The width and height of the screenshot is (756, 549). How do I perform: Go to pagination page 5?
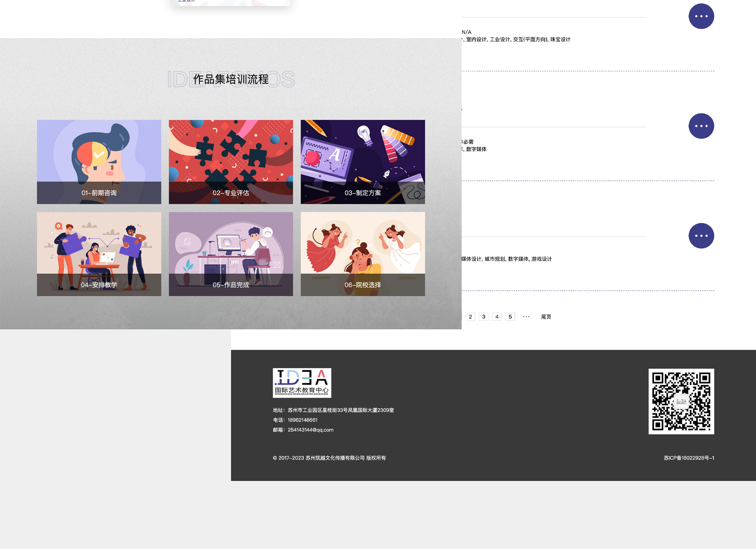pyautogui.click(x=510, y=317)
